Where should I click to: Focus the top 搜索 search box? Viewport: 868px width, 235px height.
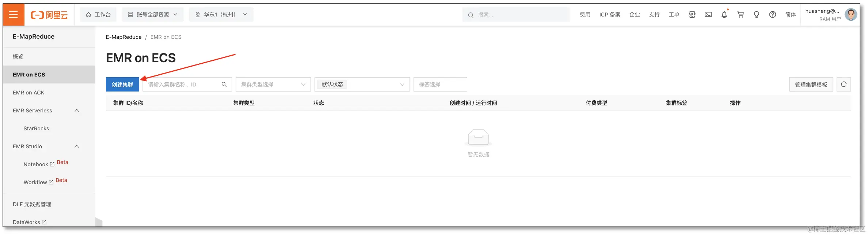tap(516, 15)
